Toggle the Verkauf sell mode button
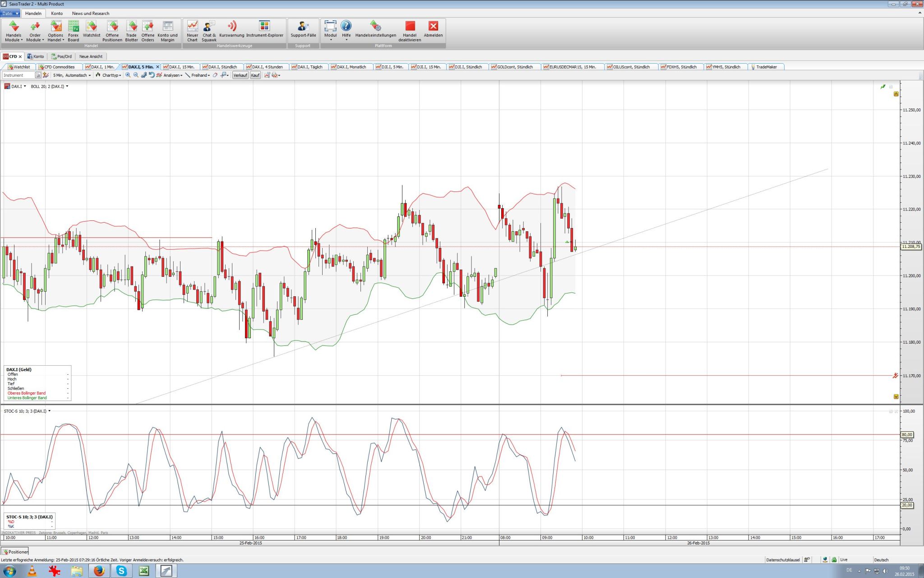This screenshot has width=924, height=578. click(x=240, y=75)
